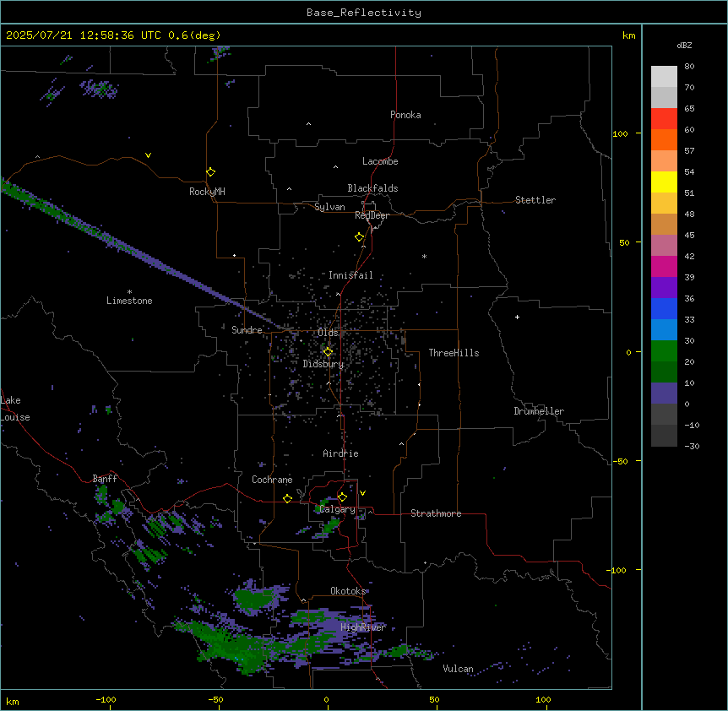The width and height of the screenshot is (728, 711).
Task: Click the 100 tick label on the right axis
Action: tap(620, 133)
